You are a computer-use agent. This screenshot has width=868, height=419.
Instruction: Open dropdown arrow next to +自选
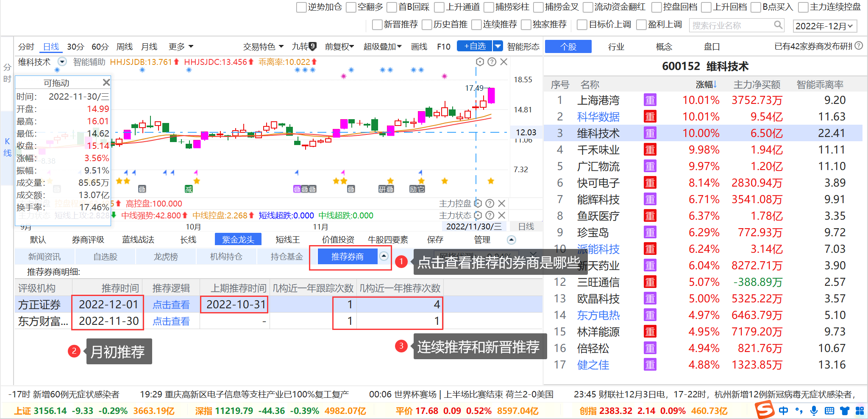pyautogui.click(x=498, y=46)
